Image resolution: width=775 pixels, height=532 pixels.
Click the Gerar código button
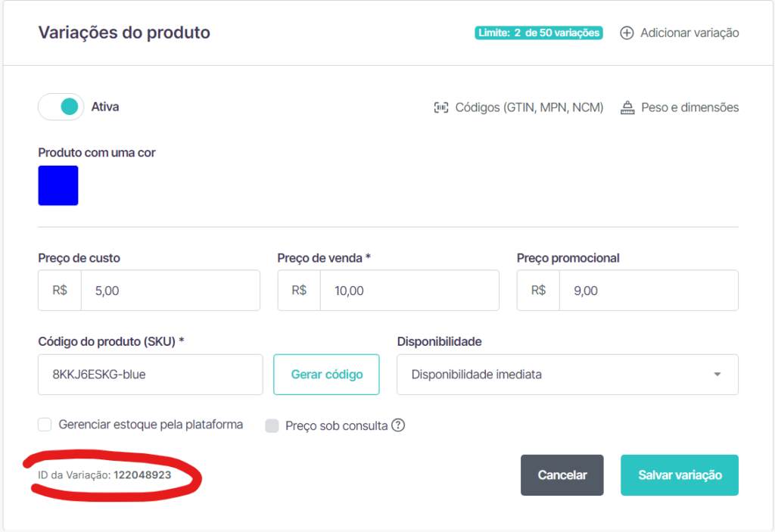coord(326,375)
